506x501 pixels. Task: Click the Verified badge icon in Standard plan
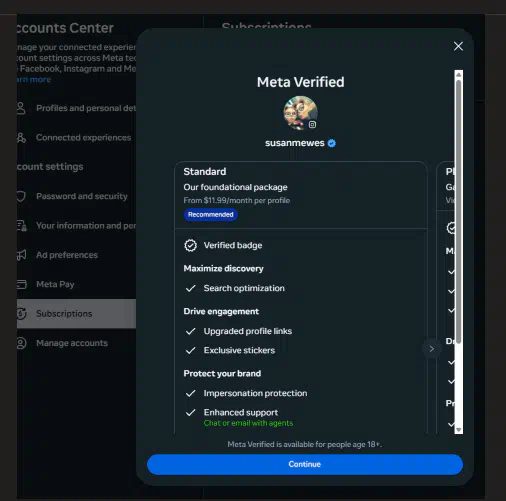[190, 245]
